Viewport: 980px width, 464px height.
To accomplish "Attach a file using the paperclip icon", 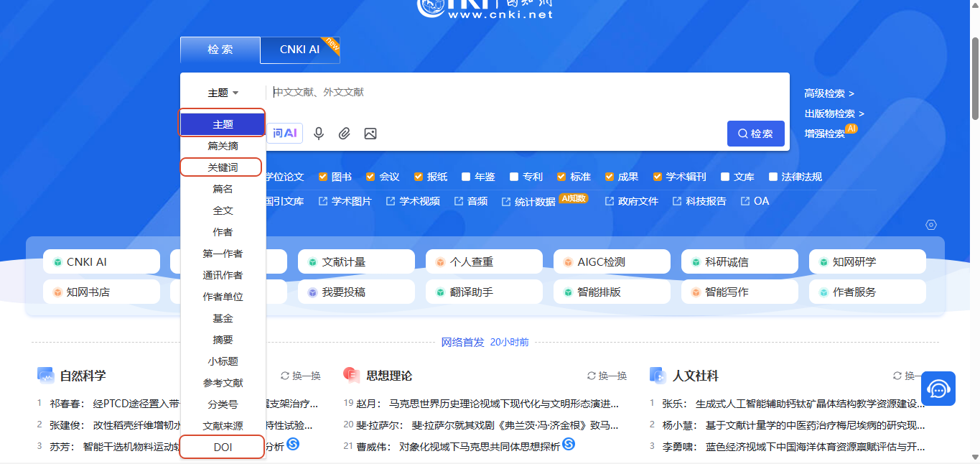I will 345,134.
